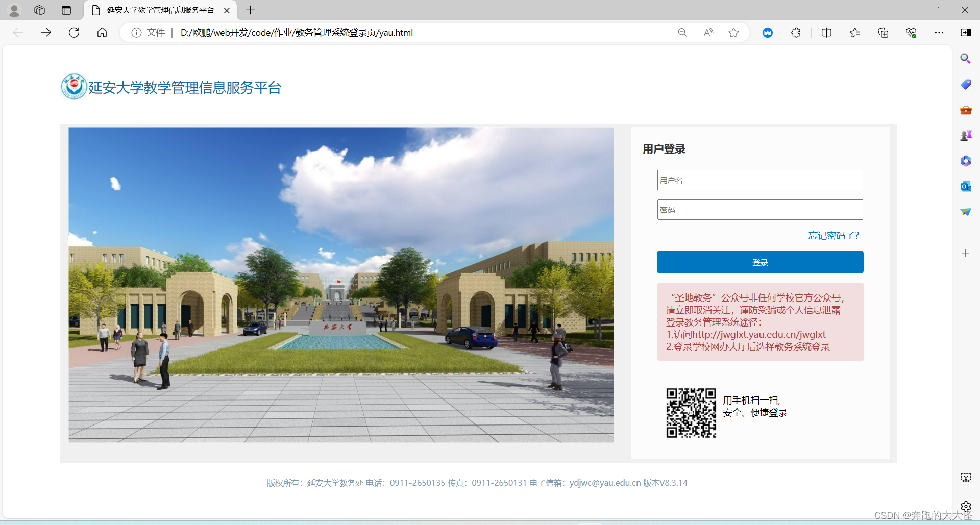Click the campus rendering image
This screenshot has width=980, height=525.
pos(341,285)
